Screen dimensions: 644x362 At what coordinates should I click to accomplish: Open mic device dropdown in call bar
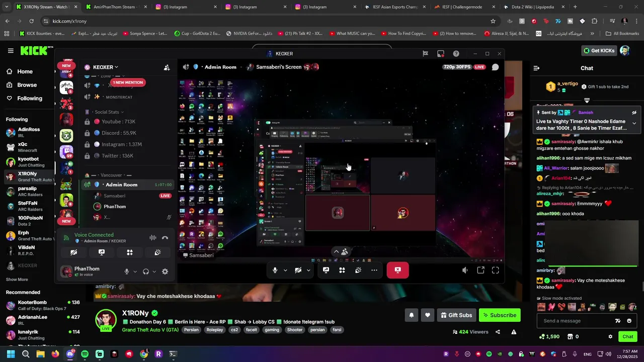[x=285, y=270]
